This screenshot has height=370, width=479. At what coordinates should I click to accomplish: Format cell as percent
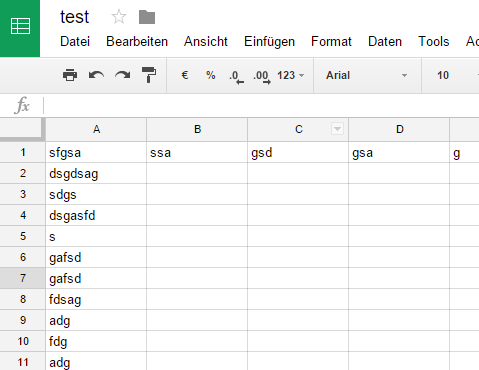click(211, 75)
